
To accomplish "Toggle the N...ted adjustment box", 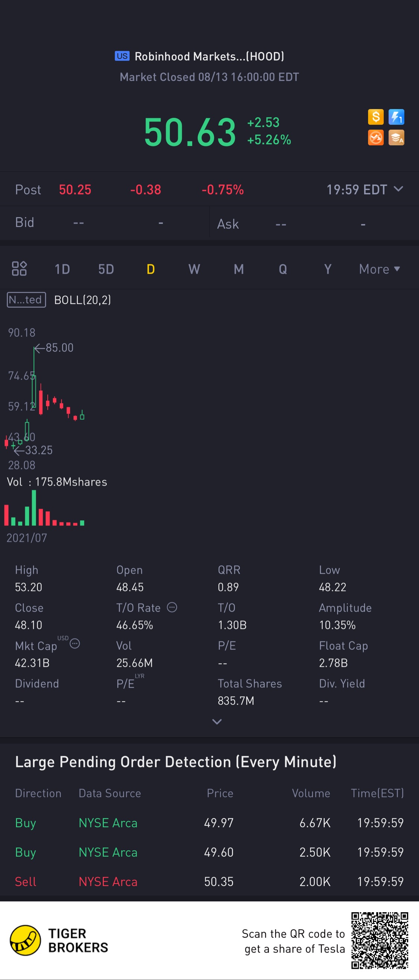I will tap(26, 300).
